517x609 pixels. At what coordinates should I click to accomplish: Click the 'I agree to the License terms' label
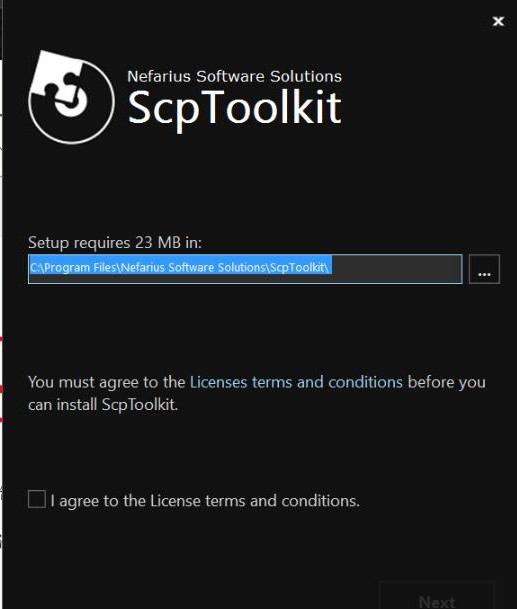coord(205,501)
